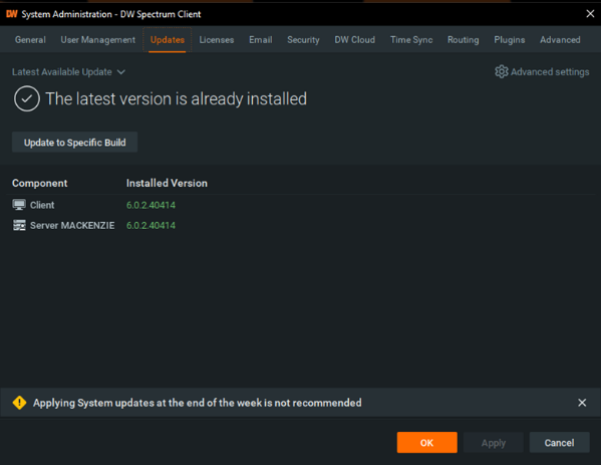Image resolution: width=601 pixels, height=465 pixels.
Task: Switch to the Time Sync tab
Action: pyautogui.click(x=413, y=40)
